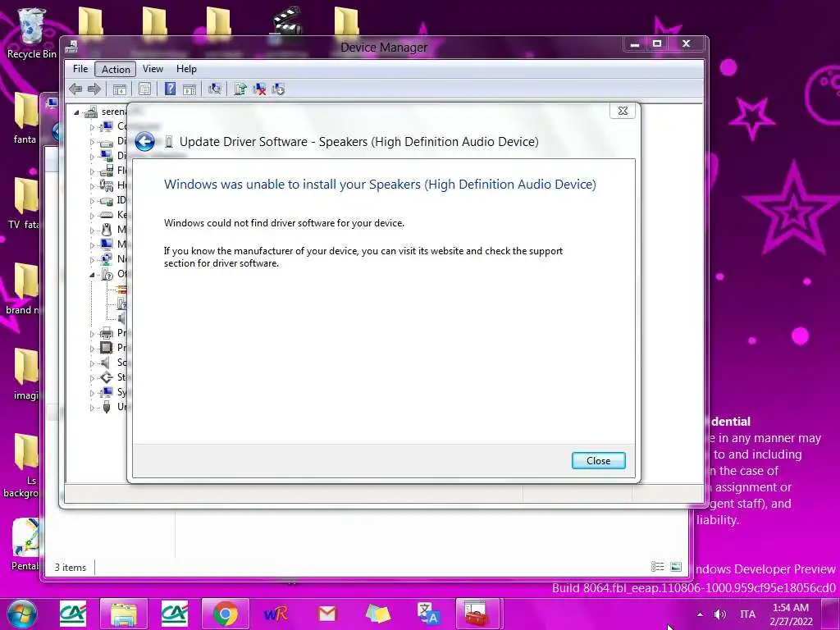
Task: Click the Scan for hardware changes icon
Action: (x=215, y=89)
